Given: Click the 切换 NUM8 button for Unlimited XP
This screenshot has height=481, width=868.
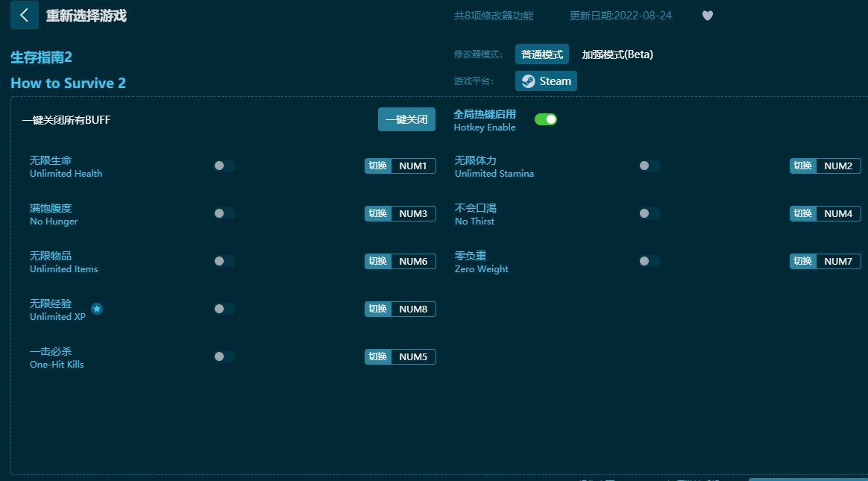Looking at the screenshot, I should point(400,309).
